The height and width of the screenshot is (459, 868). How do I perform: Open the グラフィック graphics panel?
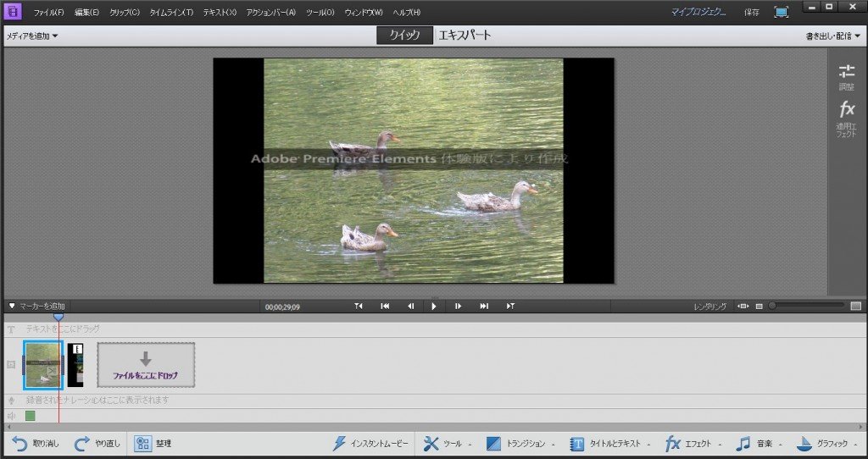pos(826,444)
